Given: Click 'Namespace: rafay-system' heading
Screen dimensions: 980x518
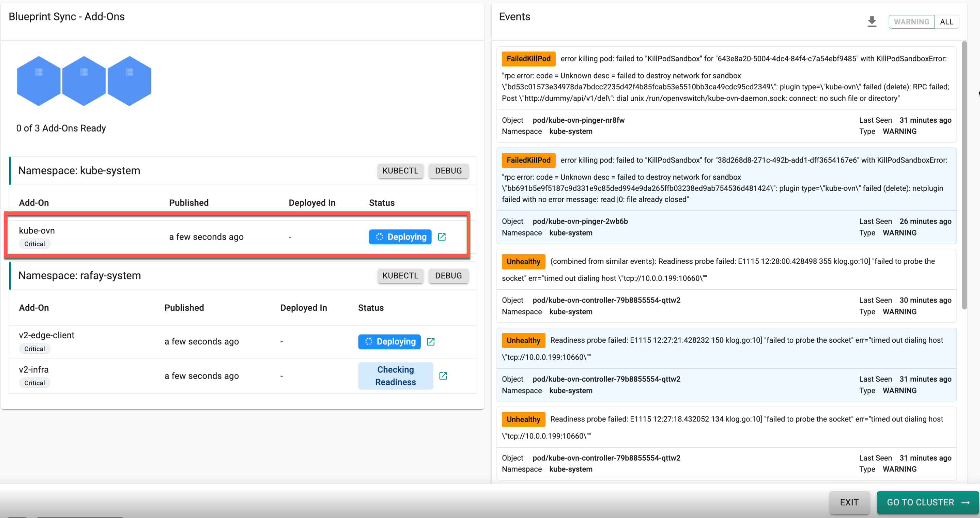Looking at the screenshot, I should (x=80, y=276).
